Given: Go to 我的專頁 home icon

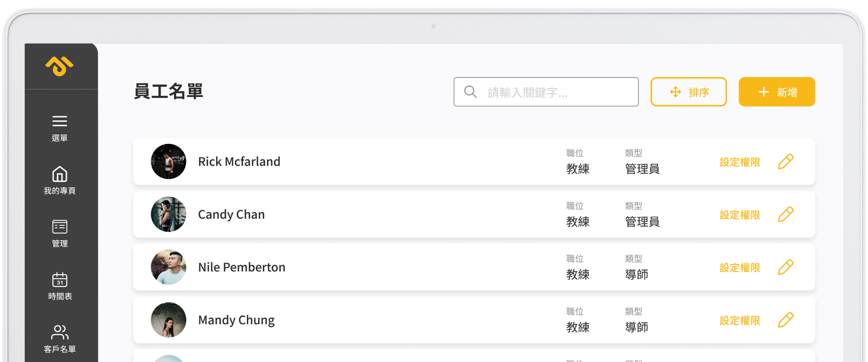Looking at the screenshot, I should (60, 174).
